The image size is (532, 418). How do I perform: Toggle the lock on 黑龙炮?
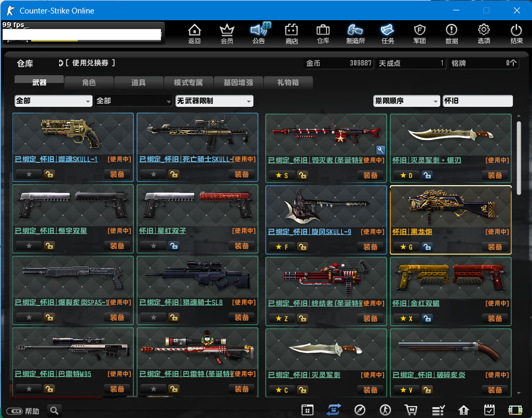click(x=427, y=247)
